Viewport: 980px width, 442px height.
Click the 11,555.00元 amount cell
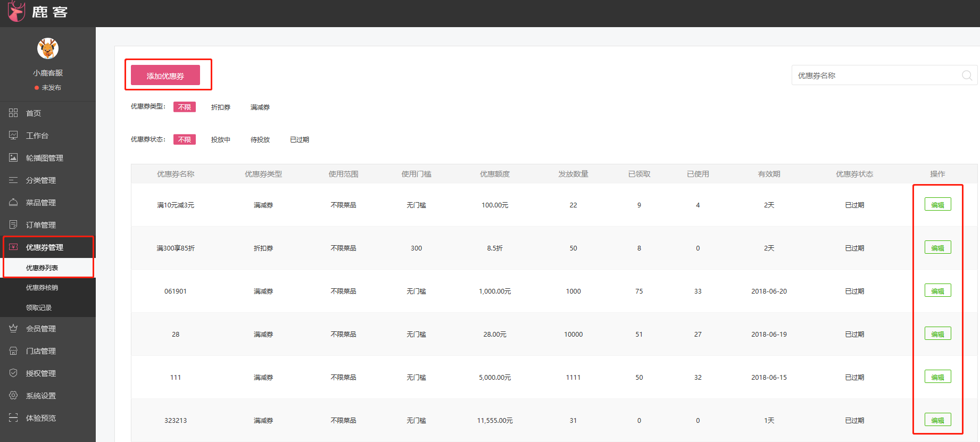tap(495, 420)
